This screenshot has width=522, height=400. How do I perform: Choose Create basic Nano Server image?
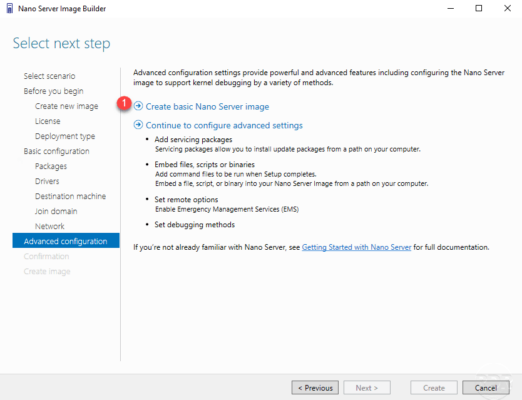coord(207,107)
